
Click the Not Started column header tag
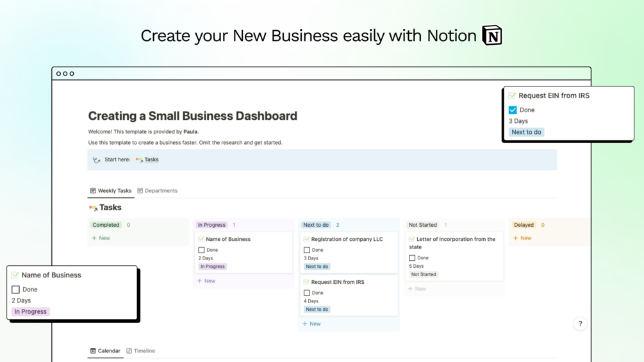tap(423, 225)
